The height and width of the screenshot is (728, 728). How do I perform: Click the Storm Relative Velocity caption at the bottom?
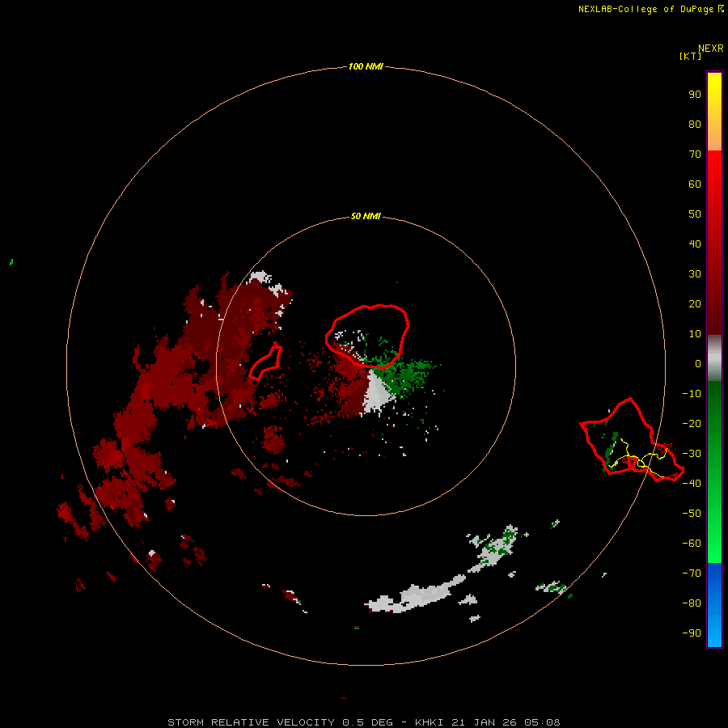click(x=363, y=722)
